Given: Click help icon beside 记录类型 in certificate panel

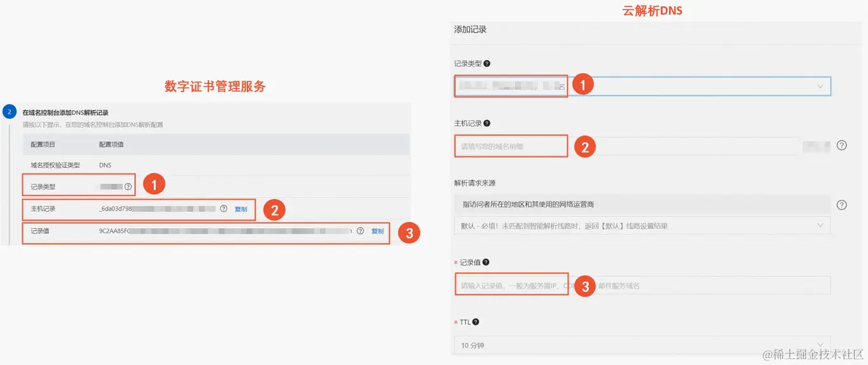Looking at the screenshot, I should [128, 187].
